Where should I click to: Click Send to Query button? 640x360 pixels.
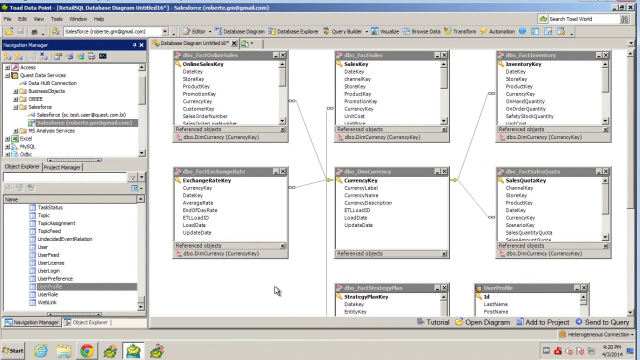(602, 322)
